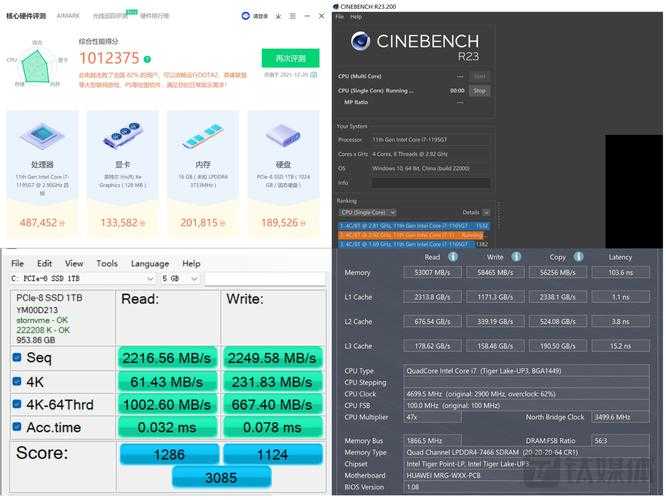Click the graphics card illustration on the GPU card
Viewport: 666px width, 500px height.
(122, 135)
